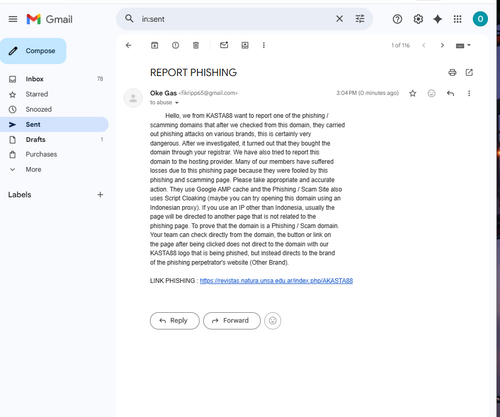Click the Reply button
Screen dimensions: 500x417
[x=175, y=321]
